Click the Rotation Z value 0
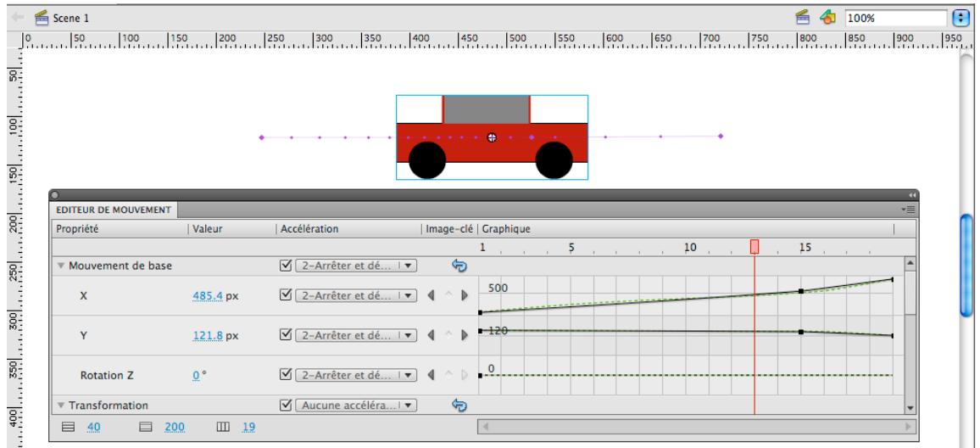 196,375
